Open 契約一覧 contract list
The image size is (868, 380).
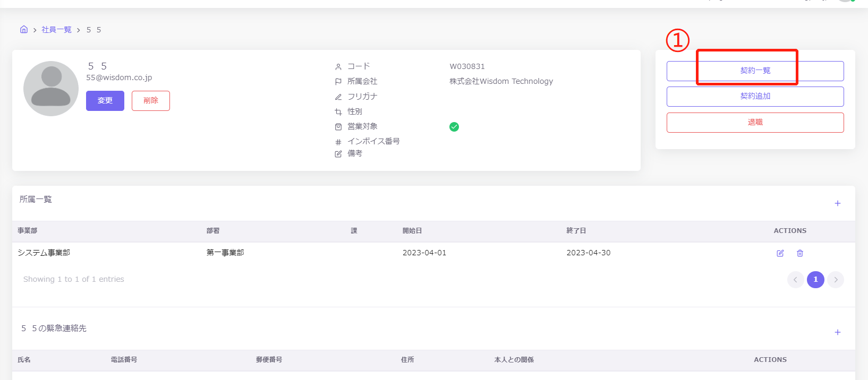pyautogui.click(x=755, y=71)
